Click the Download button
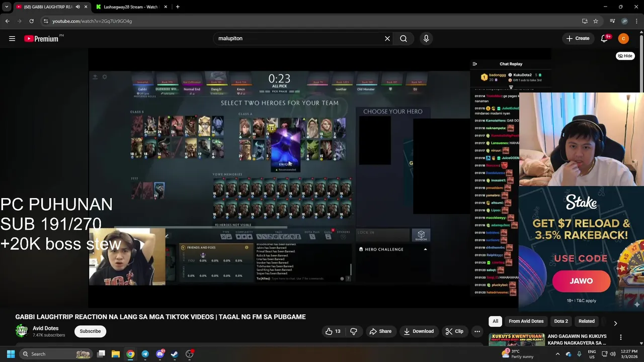This screenshot has width=644, height=362. tap(419, 331)
